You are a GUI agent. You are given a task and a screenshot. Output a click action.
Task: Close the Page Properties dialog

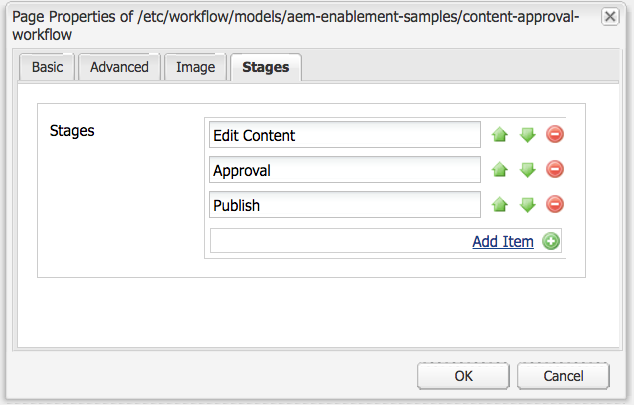click(x=609, y=17)
